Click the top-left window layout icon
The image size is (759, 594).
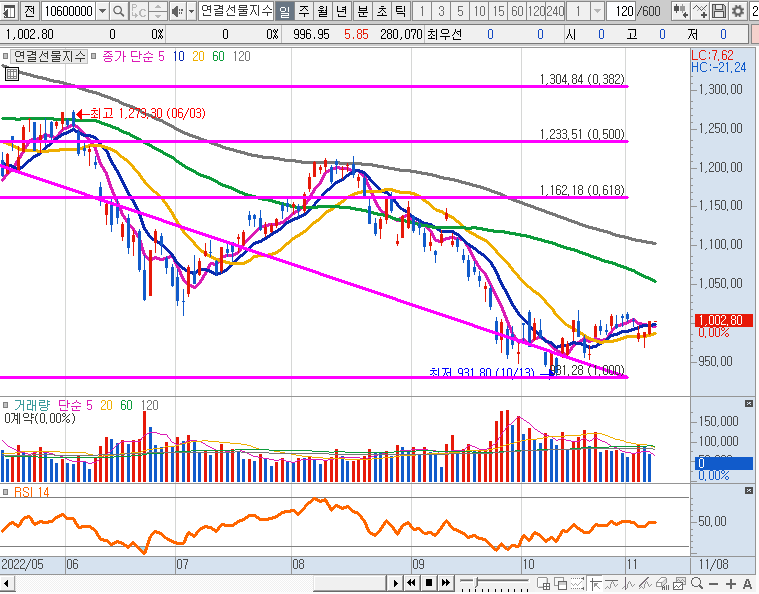coord(8,11)
